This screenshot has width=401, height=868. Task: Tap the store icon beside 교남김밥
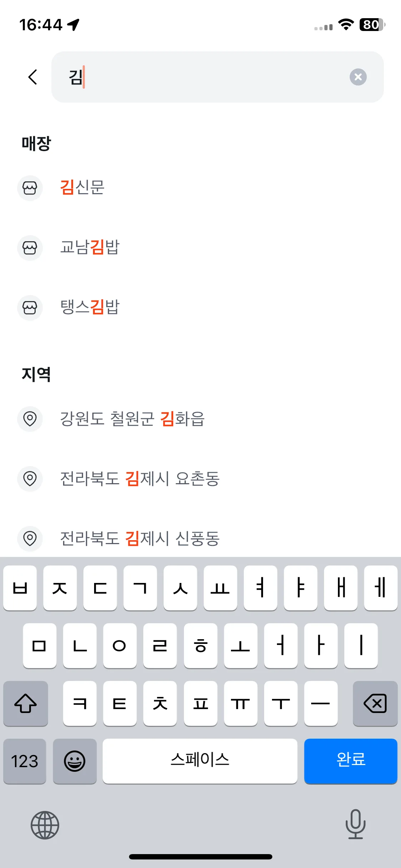[30, 248]
